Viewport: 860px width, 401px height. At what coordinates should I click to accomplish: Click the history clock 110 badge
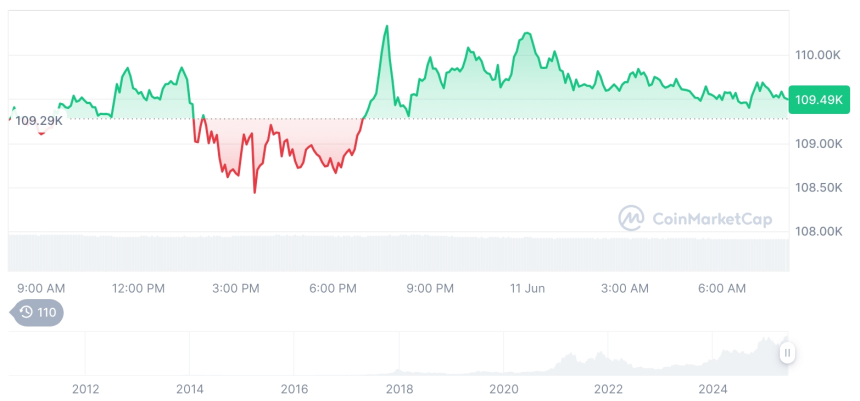click(x=37, y=312)
